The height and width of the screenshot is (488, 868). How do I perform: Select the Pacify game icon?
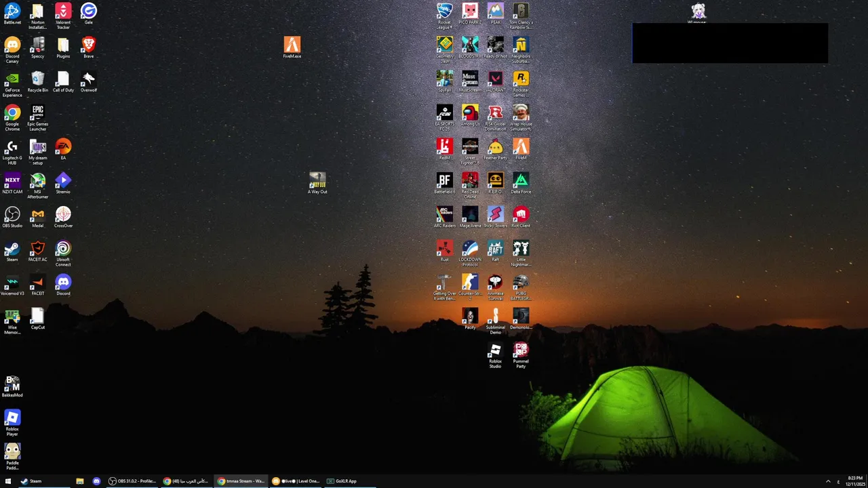pos(470,319)
